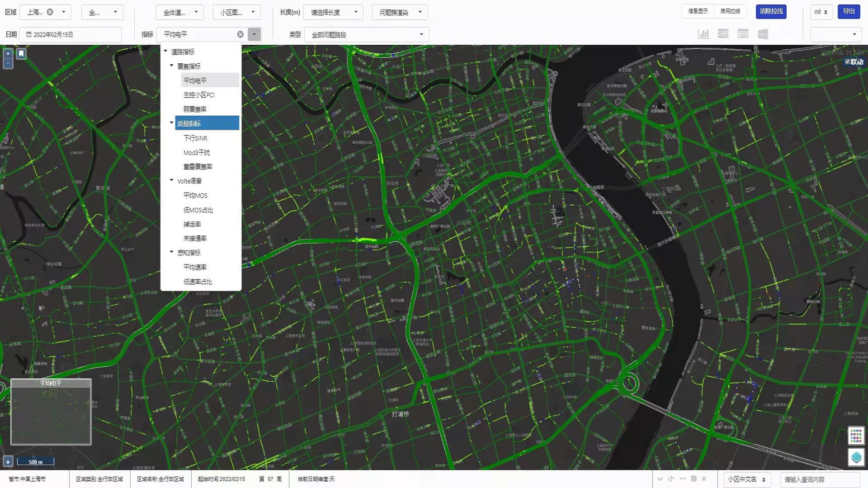Image resolution: width=868 pixels, height=488 pixels.
Task: Click the 2022年02月15日 date field
Action: pos(71,34)
